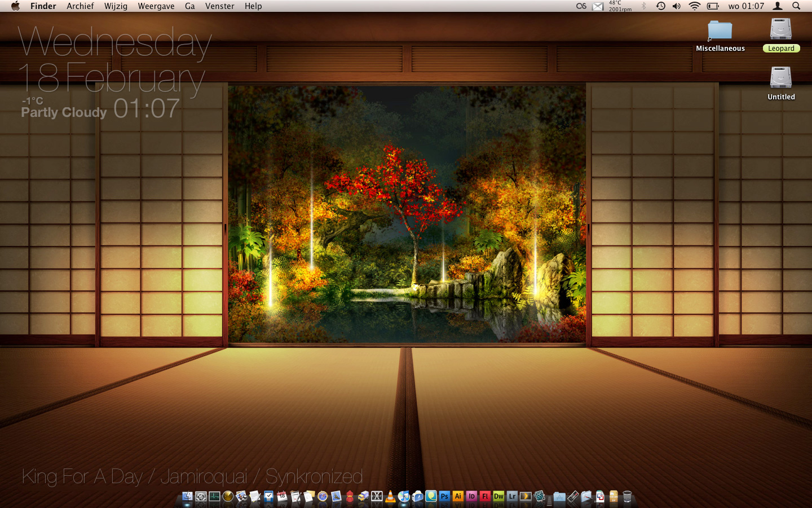The width and height of the screenshot is (812, 508).
Task: Open the Wi-Fi AirPort menu
Action: tap(695, 6)
